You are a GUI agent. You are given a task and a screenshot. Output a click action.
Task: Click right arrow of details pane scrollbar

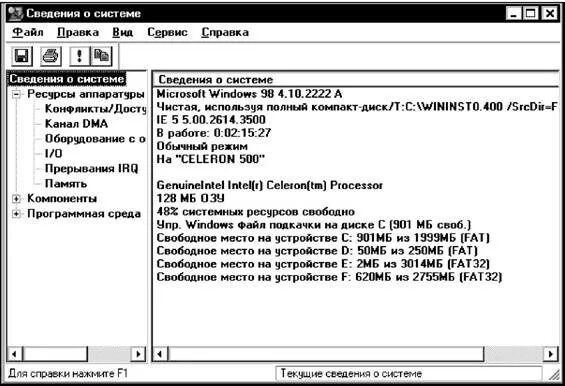tap(551, 354)
